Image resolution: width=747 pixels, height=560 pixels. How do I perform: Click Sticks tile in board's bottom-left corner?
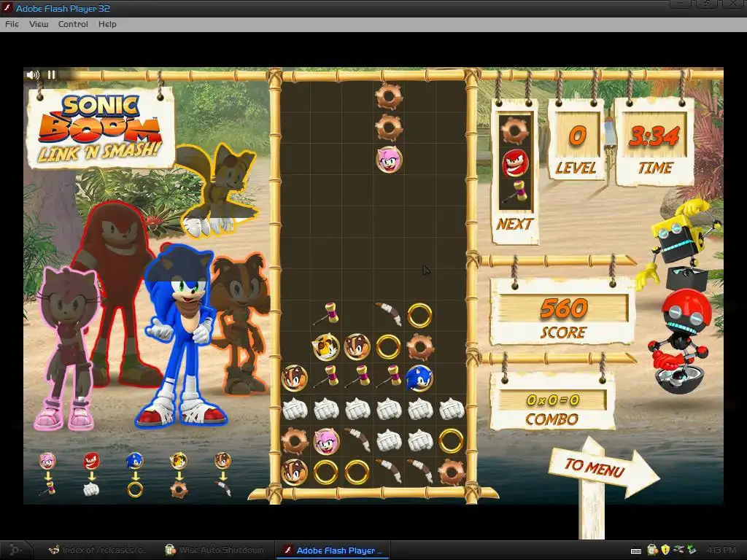coord(295,472)
